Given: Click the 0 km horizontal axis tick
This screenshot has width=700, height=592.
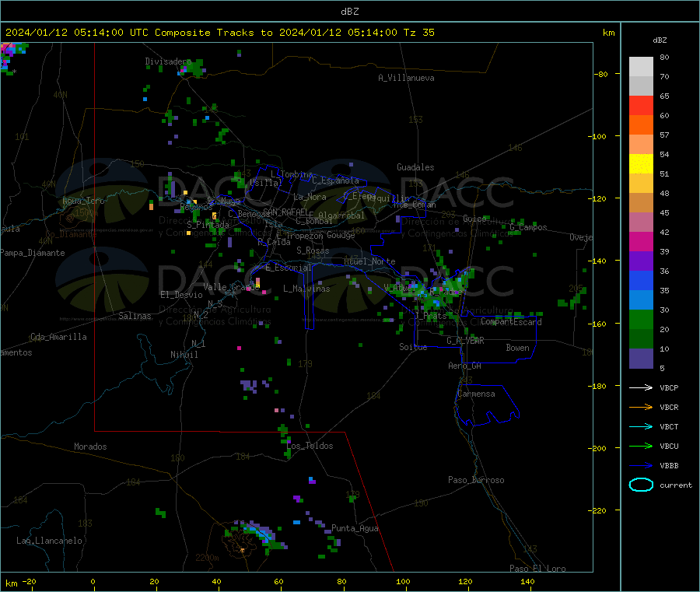Looking at the screenshot, I should coord(93,581).
